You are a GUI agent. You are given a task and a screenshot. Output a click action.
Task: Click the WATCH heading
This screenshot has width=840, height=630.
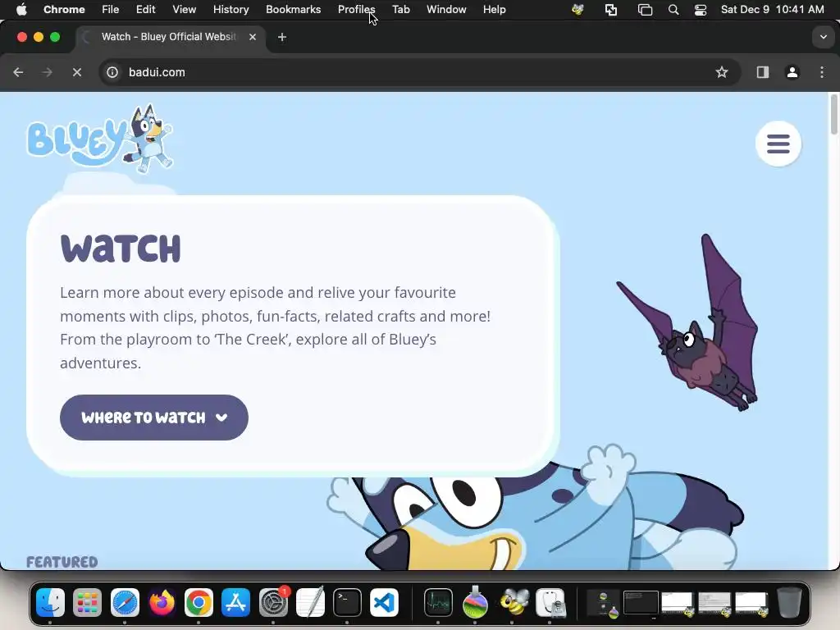pos(121,248)
